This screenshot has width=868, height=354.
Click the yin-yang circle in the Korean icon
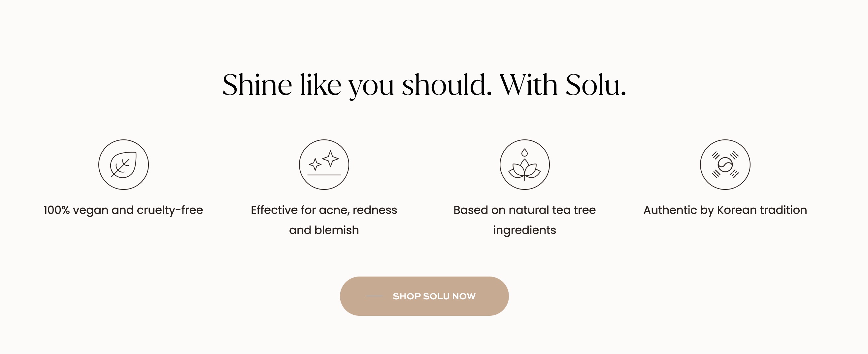pos(725,164)
